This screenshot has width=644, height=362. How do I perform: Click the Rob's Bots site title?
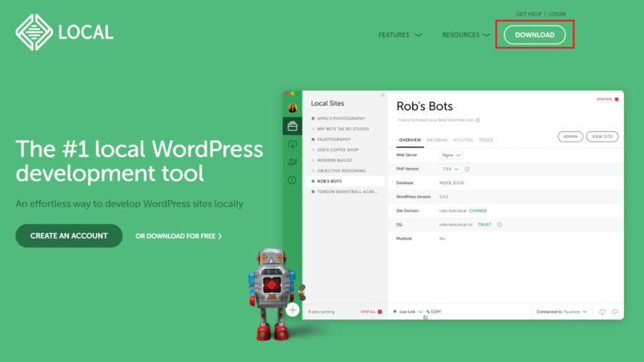[424, 106]
